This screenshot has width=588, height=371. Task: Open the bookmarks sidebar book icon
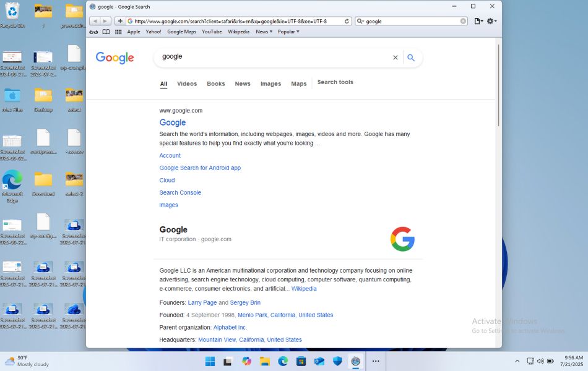[x=105, y=32]
